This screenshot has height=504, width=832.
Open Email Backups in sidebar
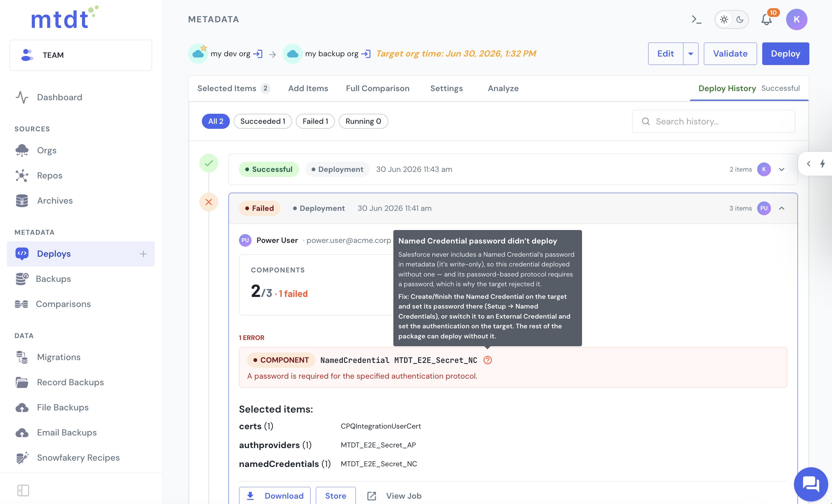pyautogui.click(x=81, y=432)
